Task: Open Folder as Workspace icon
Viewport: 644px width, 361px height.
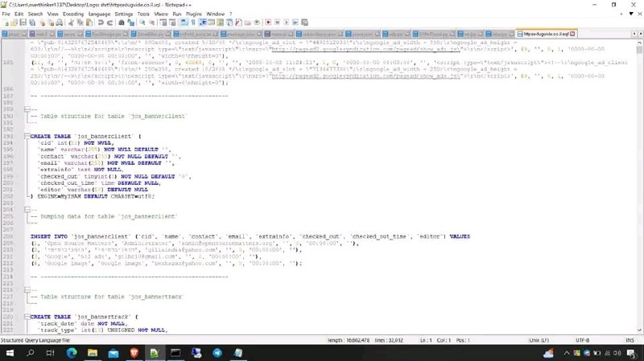Action: 248,23
